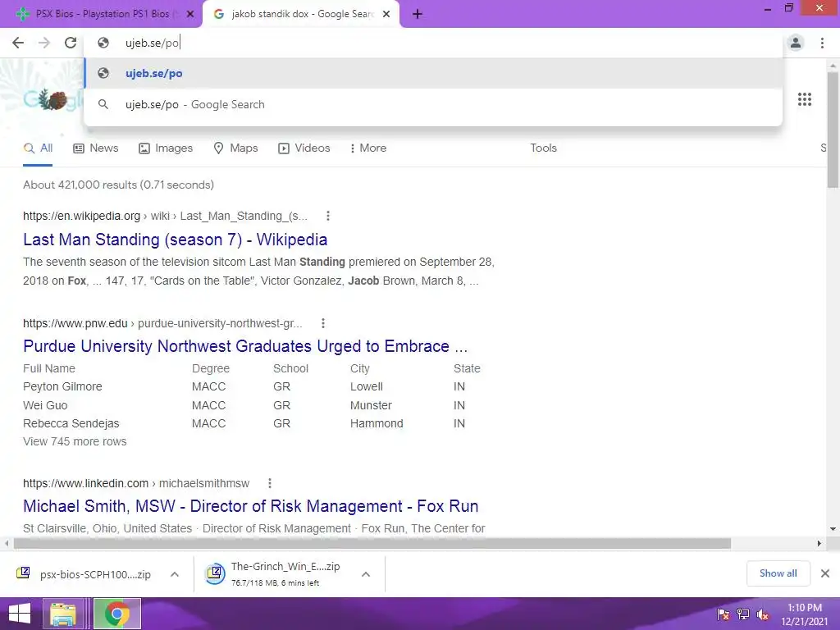The width and height of the screenshot is (840, 630).
Task: Click the Peyton Gilmore table cell
Action: [x=62, y=387]
